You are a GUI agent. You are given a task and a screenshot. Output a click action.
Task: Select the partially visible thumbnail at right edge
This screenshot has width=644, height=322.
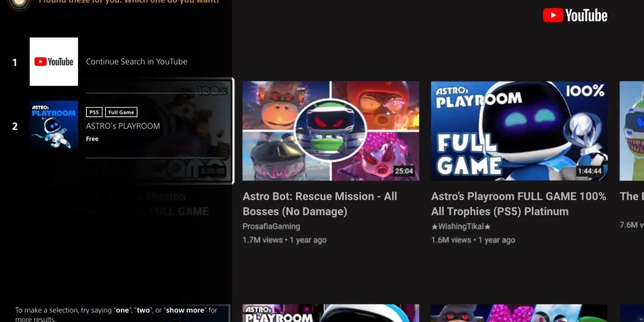point(632,131)
